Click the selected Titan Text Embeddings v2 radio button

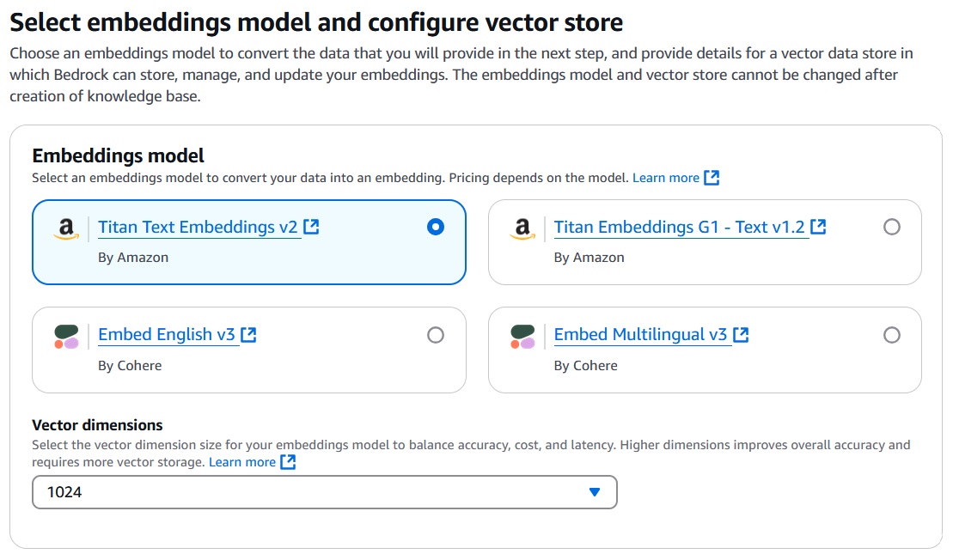pos(436,227)
